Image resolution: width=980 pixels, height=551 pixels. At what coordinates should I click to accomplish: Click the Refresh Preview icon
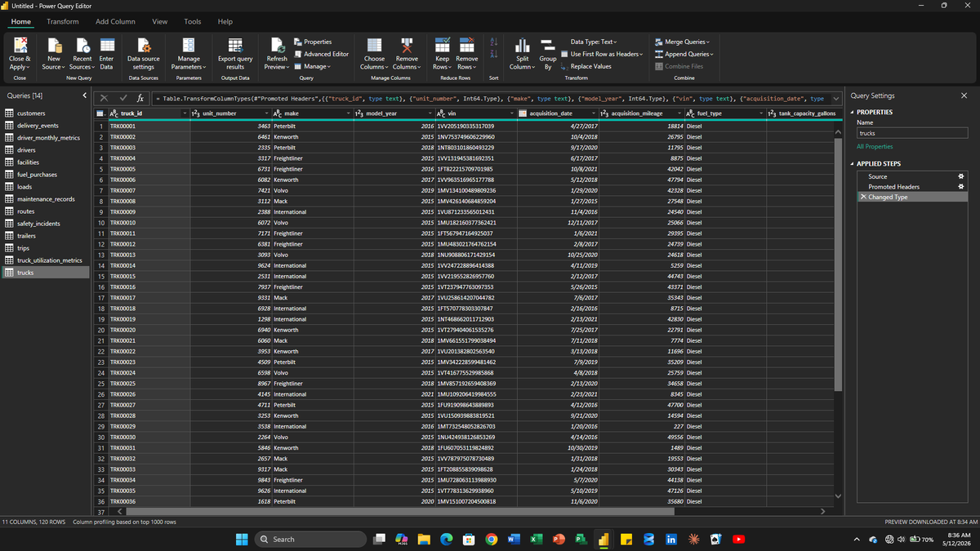(277, 45)
